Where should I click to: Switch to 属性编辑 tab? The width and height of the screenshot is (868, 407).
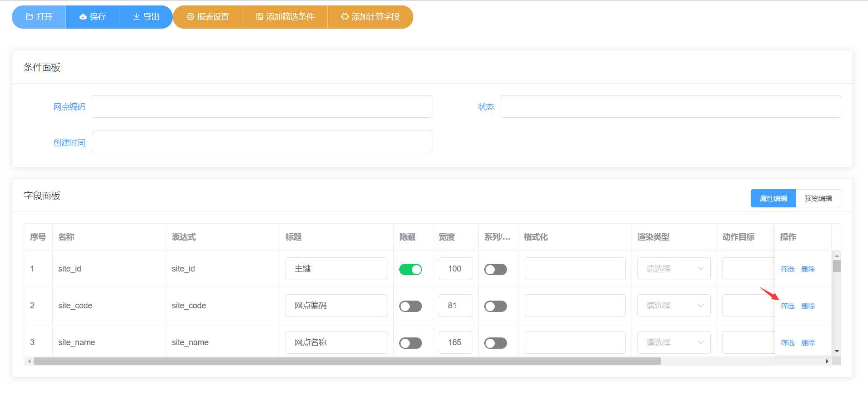point(773,198)
